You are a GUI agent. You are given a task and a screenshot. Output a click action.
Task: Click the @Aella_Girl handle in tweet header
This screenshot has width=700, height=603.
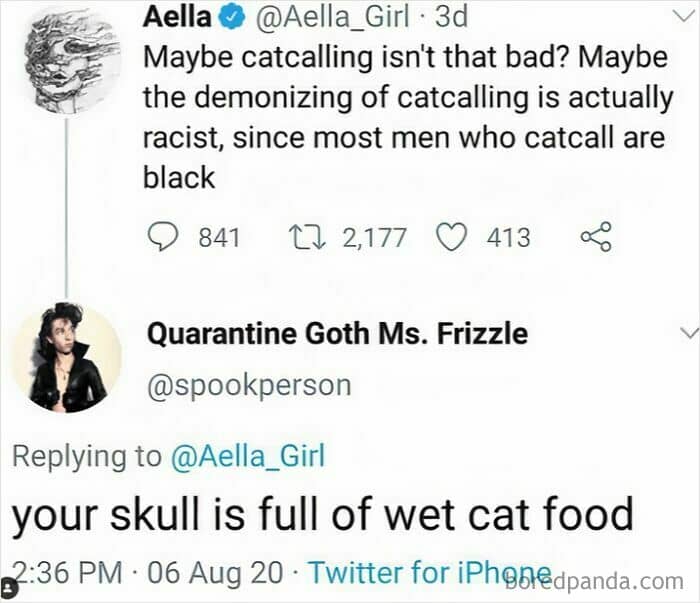321,16
